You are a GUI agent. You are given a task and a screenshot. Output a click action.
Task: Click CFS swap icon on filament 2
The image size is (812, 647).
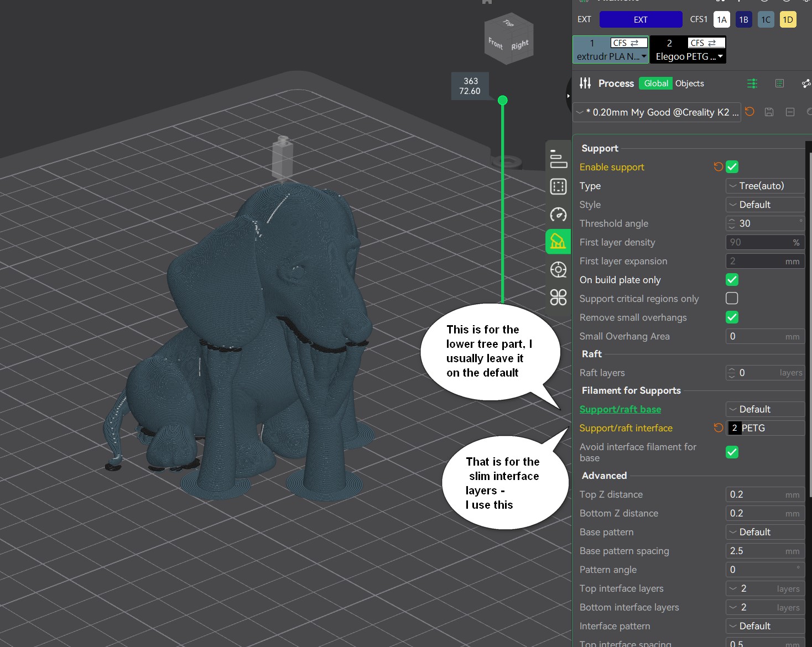706,43
